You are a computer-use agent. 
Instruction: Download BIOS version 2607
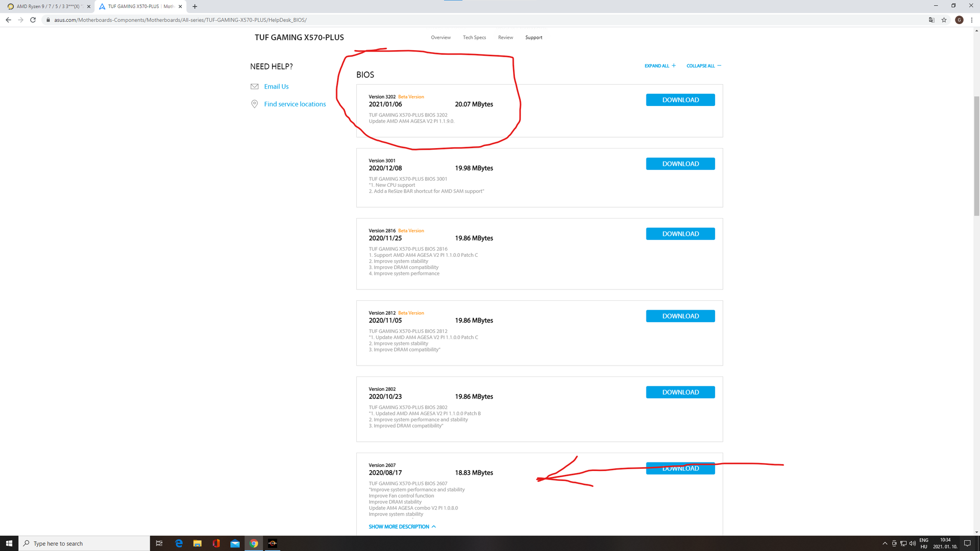coord(680,468)
